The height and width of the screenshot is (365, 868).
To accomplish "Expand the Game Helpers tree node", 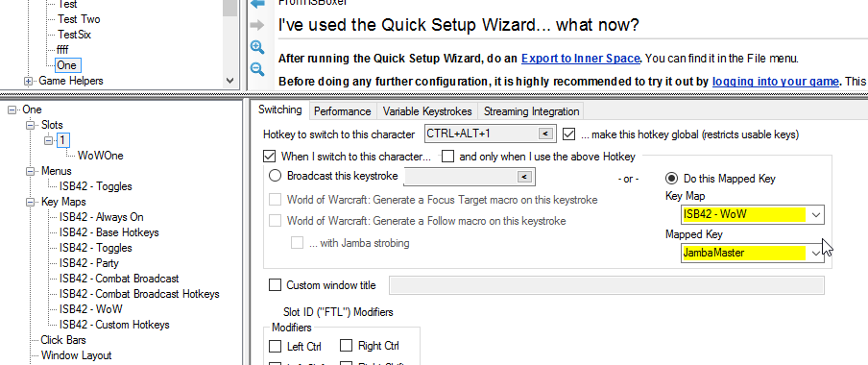I will (x=28, y=81).
